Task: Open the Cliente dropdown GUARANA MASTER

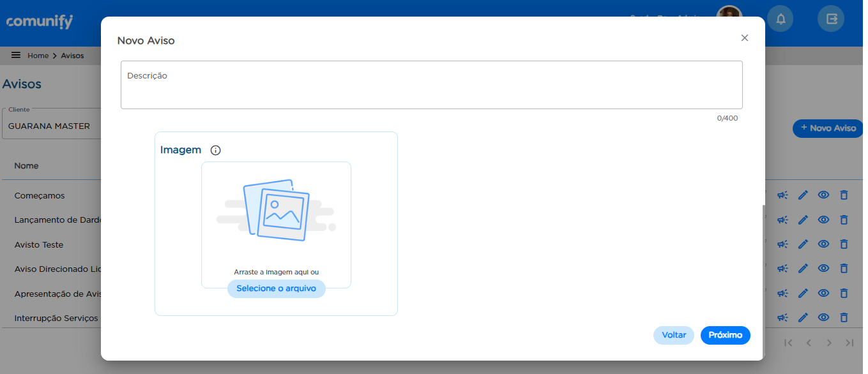Action: point(51,126)
